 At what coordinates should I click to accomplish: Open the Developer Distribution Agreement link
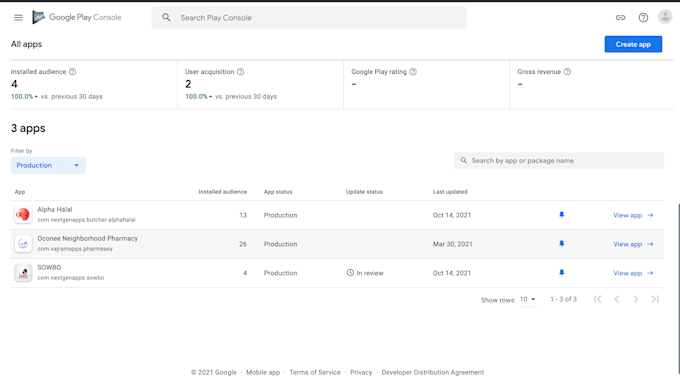433,372
